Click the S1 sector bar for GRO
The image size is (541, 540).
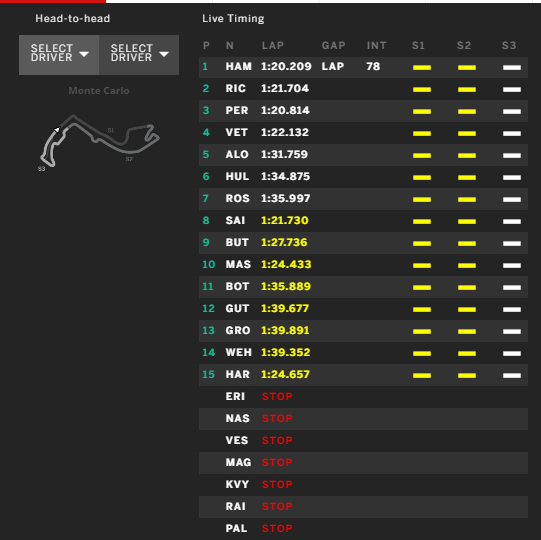[x=422, y=331]
